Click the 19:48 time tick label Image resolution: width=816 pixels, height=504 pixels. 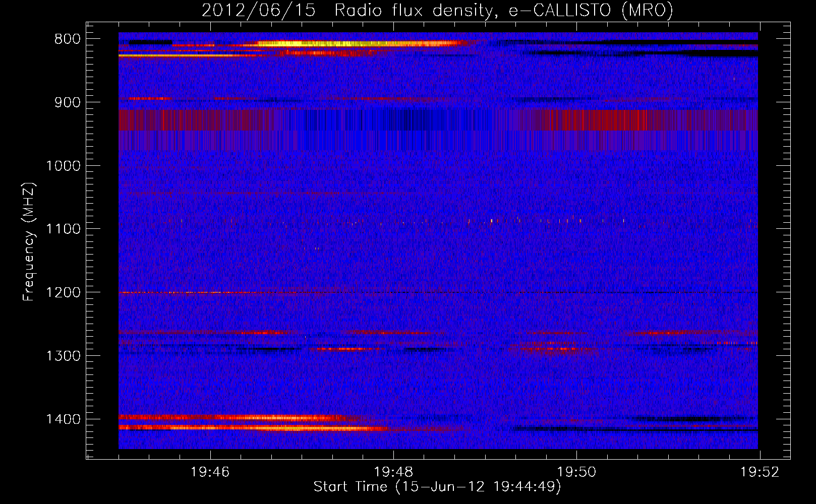coord(393,472)
